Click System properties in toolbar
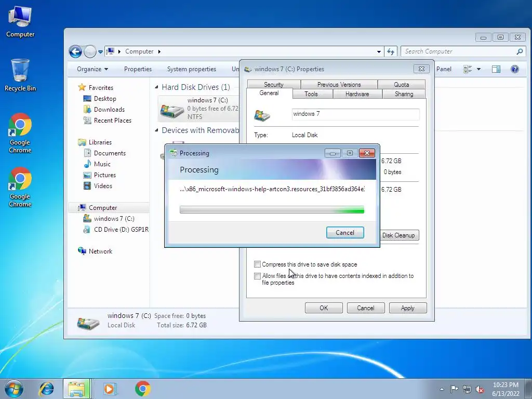Screen dimensions: 532x399 pos(191,69)
